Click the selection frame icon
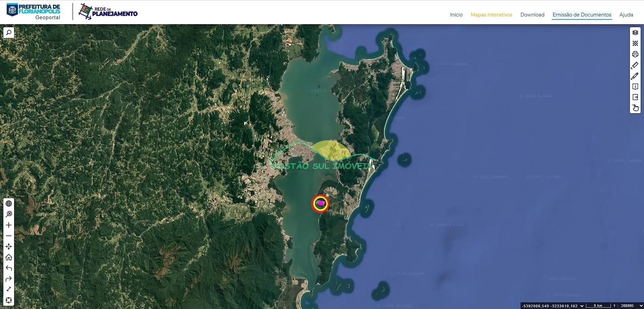Viewport: 644px width, 309px height. point(9,300)
